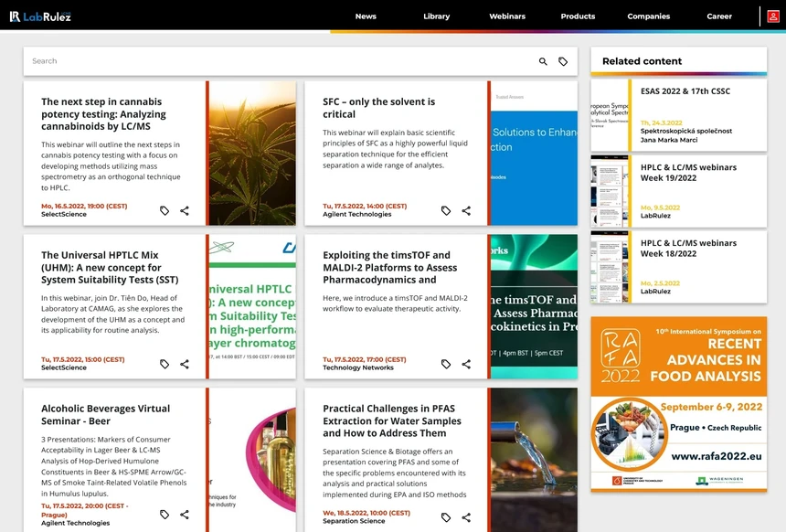Click Technology Networks organizer label
The width and height of the screenshot is (786, 532).
click(358, 367)
